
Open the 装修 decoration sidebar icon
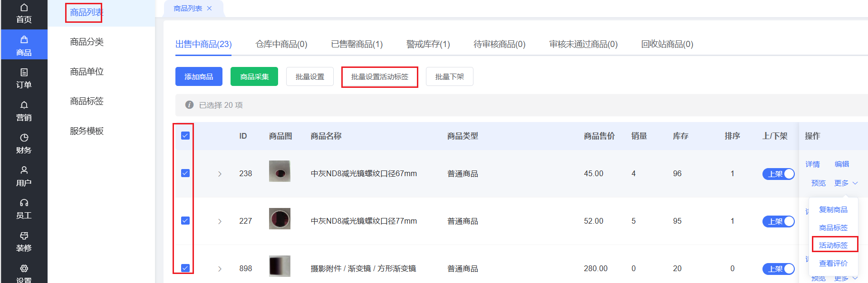24,236
